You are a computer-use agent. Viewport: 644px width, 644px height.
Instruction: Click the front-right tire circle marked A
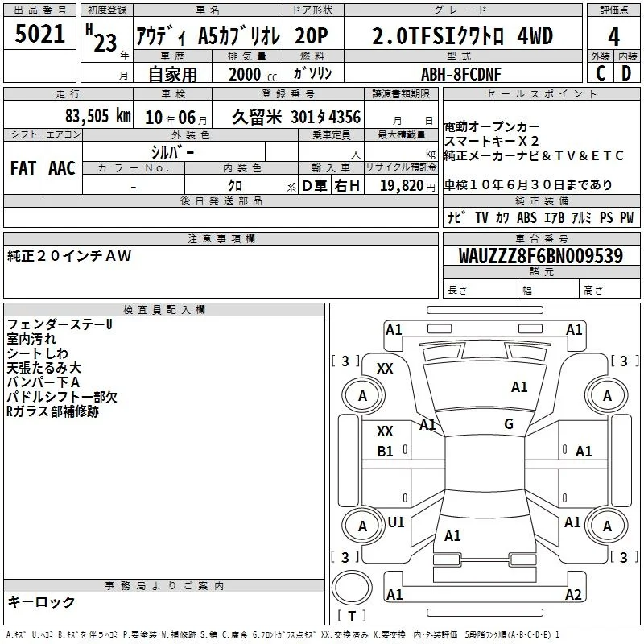(607, 396)
